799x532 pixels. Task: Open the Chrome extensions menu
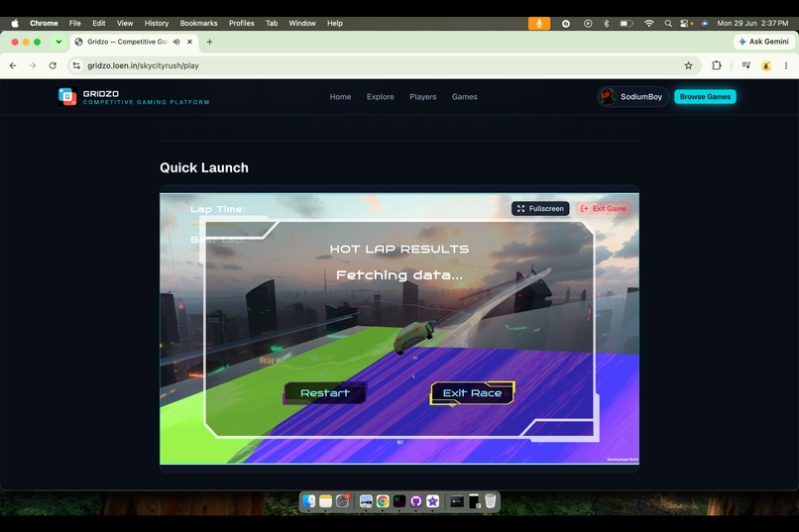(x=717, y=65)
